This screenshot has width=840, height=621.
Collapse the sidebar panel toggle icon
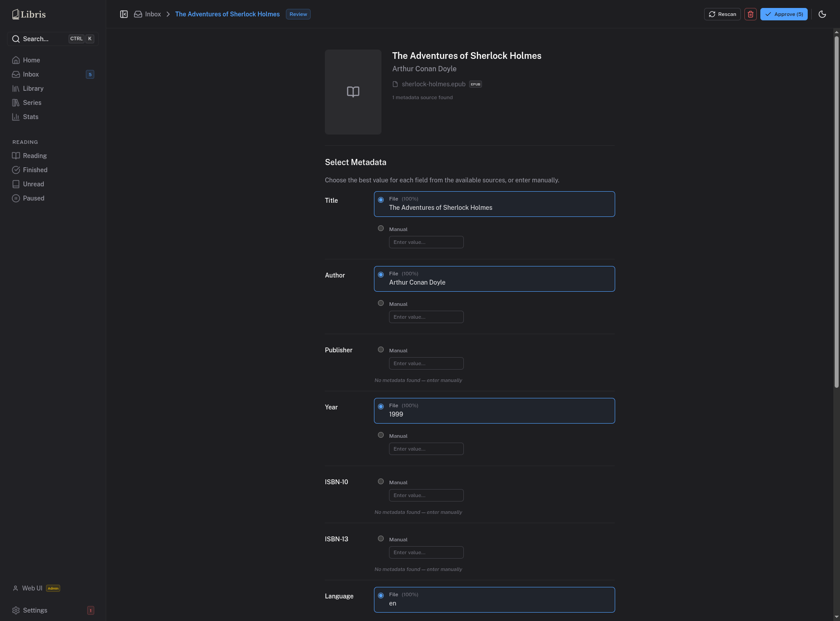click(124, 14)
